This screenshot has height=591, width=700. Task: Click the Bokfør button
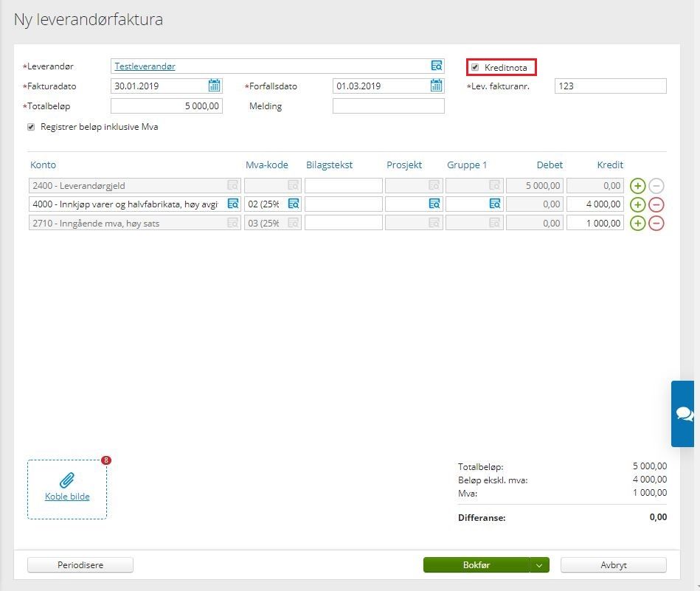[x=477, y=565]
